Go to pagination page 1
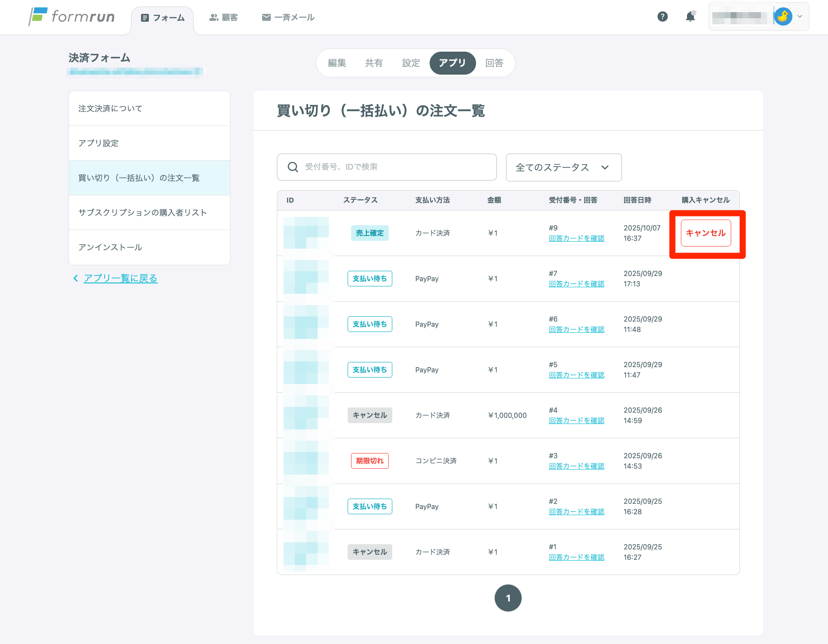This screenshot has height=644, width=828. [508, 598]
